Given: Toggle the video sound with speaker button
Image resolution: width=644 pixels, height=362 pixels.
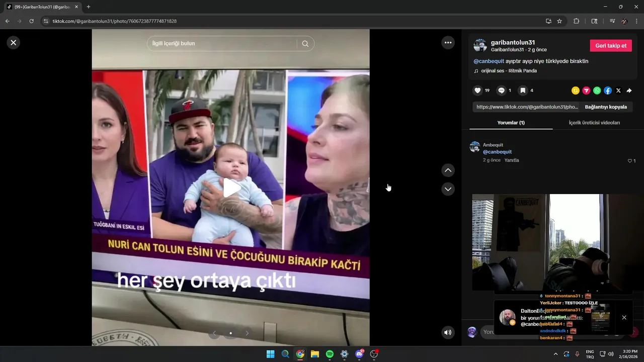Looking at the screenshot, I should (448, 332).
